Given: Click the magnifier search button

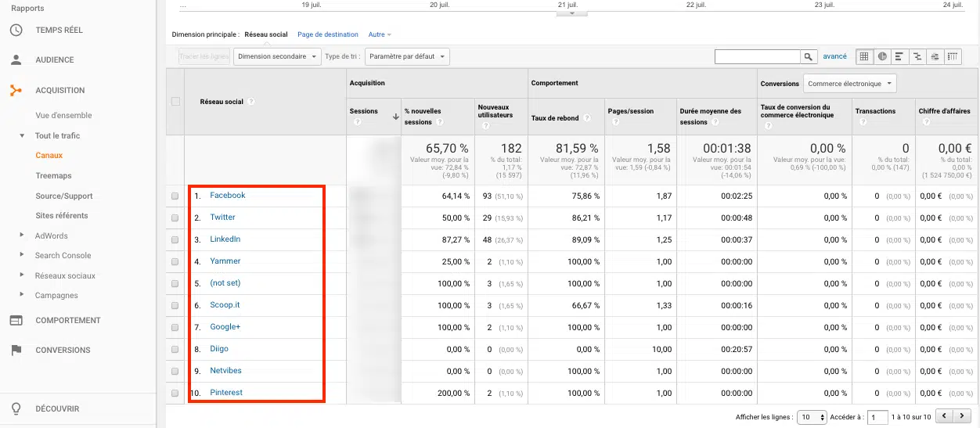Looking at the screenshot, I should click(809, 56).
